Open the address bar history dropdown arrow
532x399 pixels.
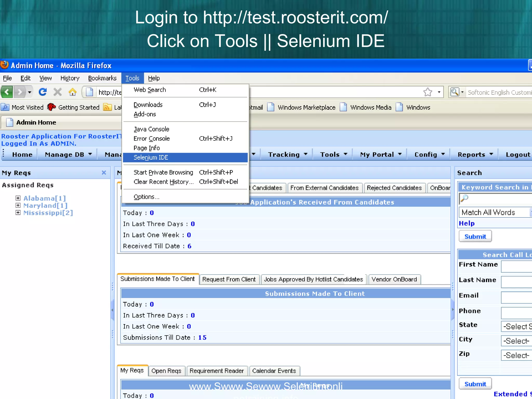pos(439,92)
